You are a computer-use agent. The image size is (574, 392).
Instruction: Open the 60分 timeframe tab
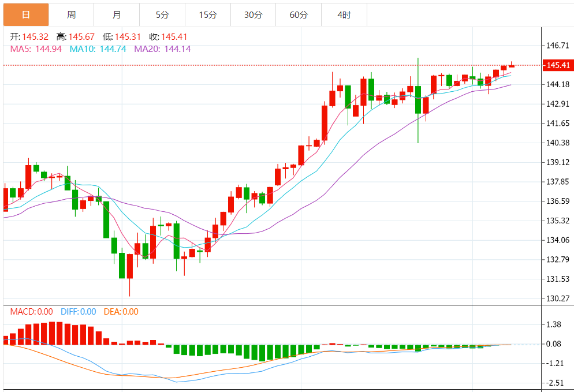click(299, 14)
